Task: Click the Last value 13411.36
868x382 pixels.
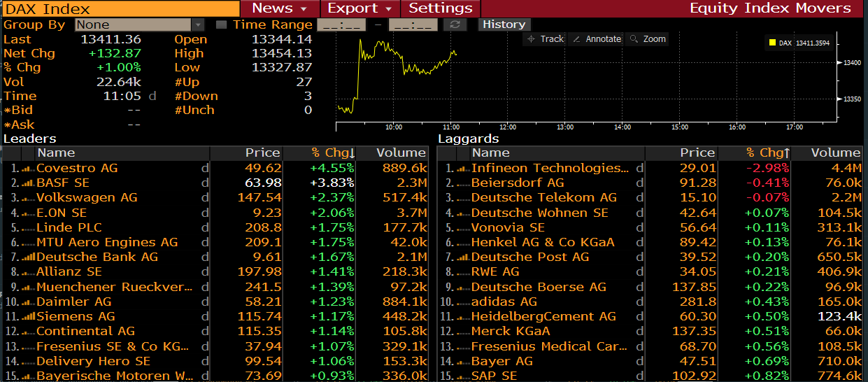Action: (x=111, y=39)
